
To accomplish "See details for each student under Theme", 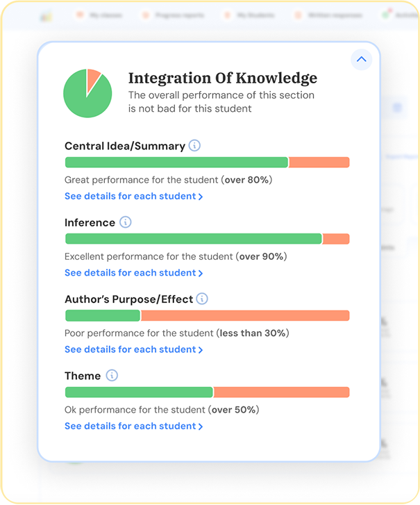I will click(133, 426).
